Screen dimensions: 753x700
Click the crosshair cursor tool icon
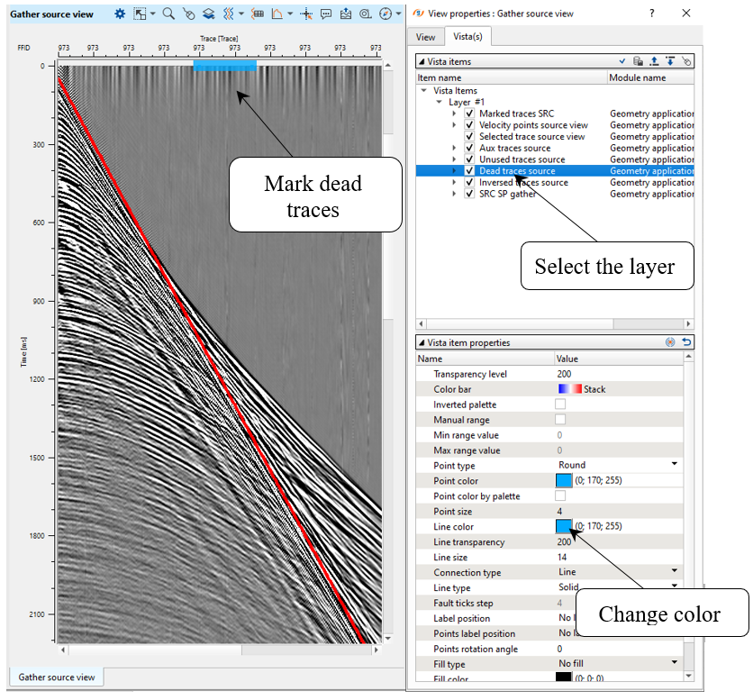click(306, 14)
